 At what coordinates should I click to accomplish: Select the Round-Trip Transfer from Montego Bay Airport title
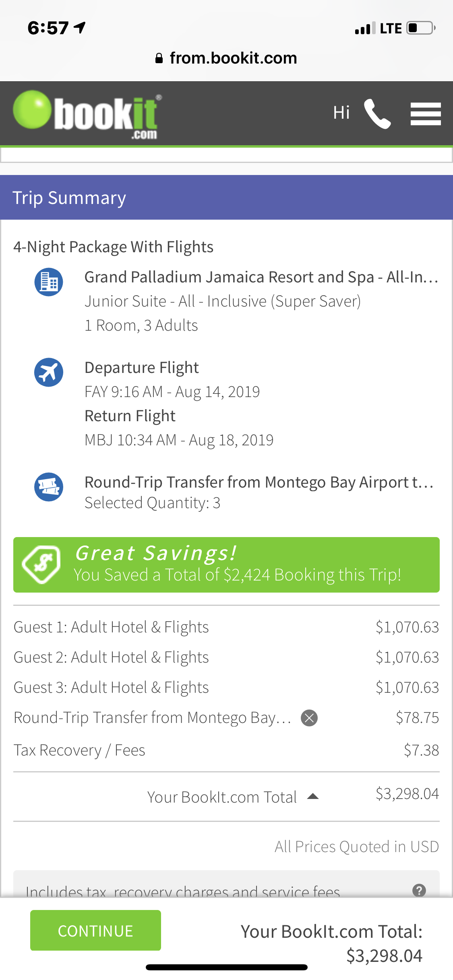(259, 482)
